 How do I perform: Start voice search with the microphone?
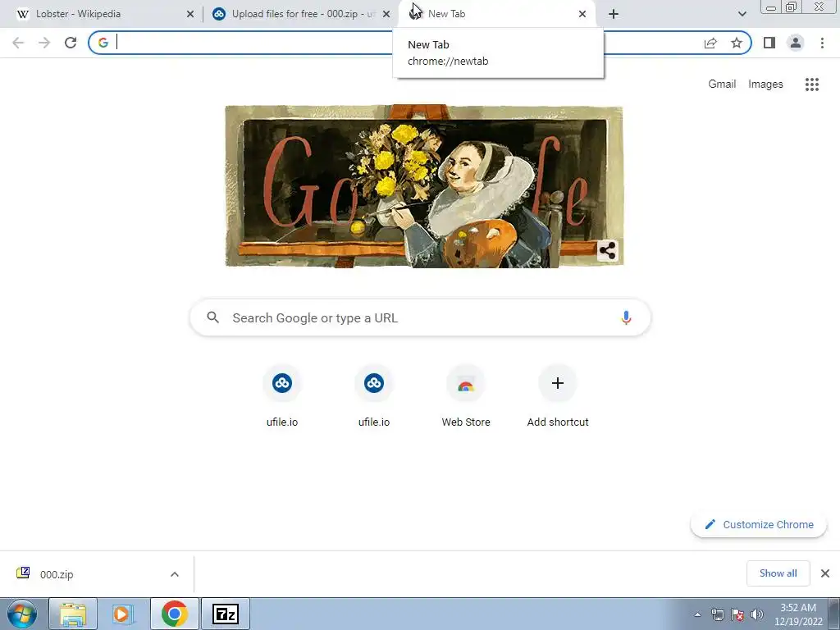[x=626, y=317]
